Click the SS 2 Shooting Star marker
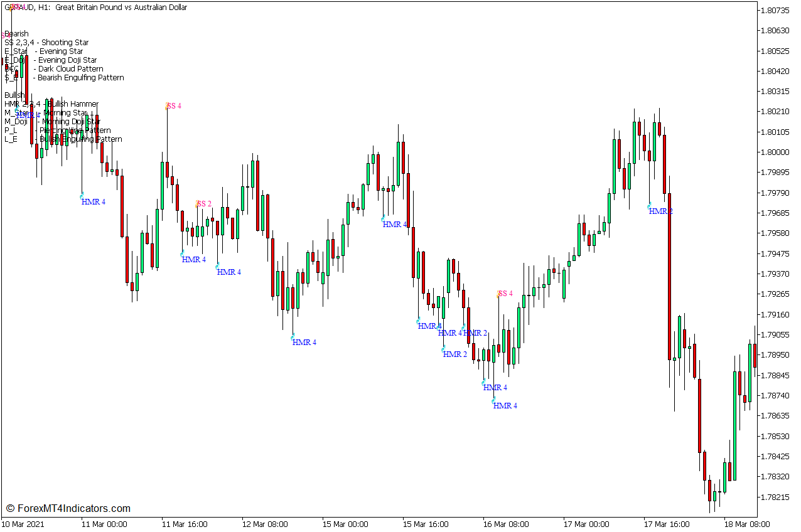 click(205, 202)
